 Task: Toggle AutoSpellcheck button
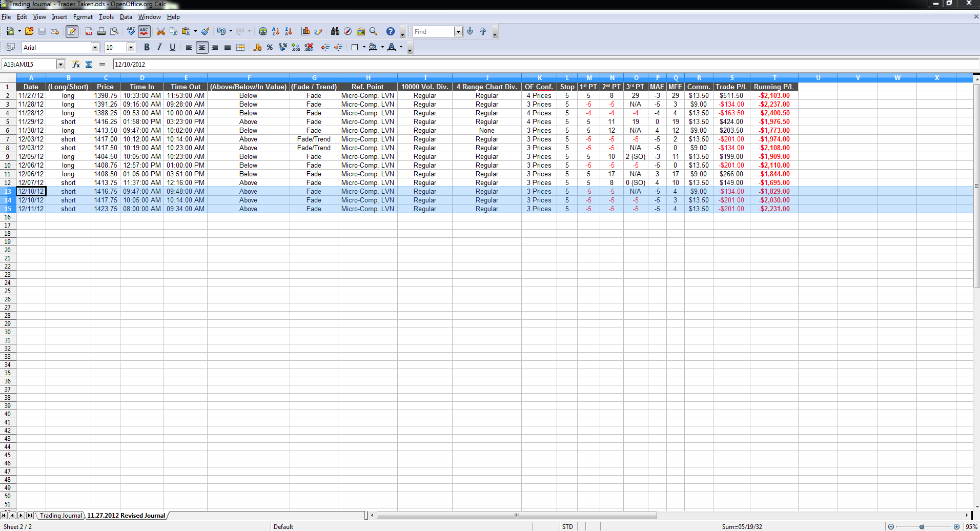point(144,32)
